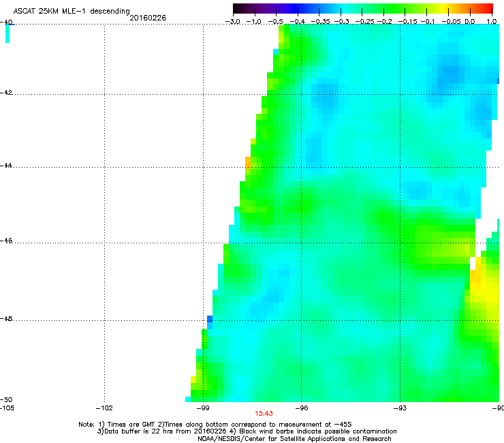Image resolution: width=504 pixels, height=443 pixels.
Task: Click the colorbar label -3.0
Action: 233,22
